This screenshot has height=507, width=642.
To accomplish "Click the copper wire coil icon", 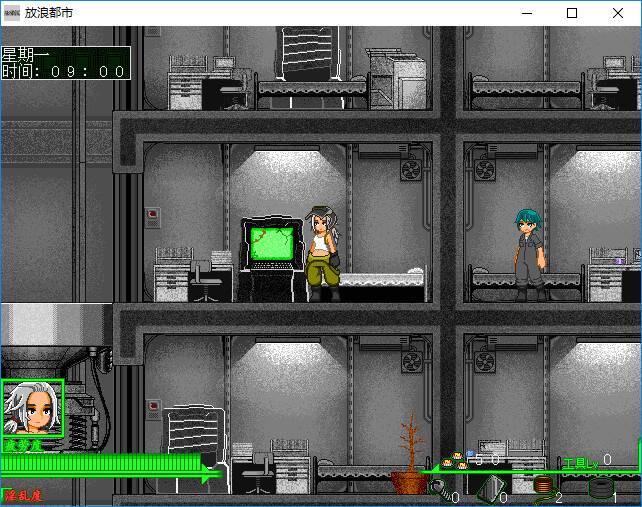I will coord(543,487).
